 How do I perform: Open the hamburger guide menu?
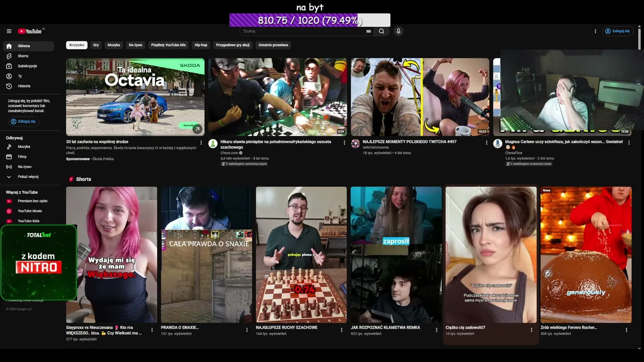point(9,31)
